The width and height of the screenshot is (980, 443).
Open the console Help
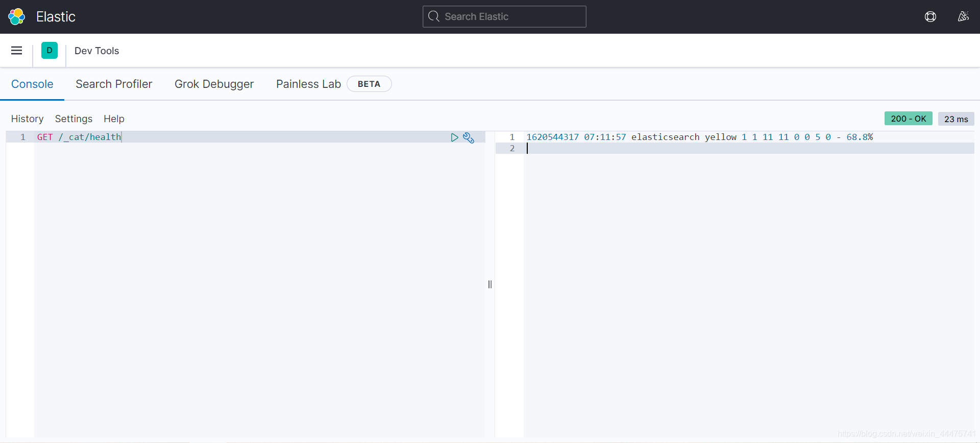pyautogui.click(x=114, y=119)
